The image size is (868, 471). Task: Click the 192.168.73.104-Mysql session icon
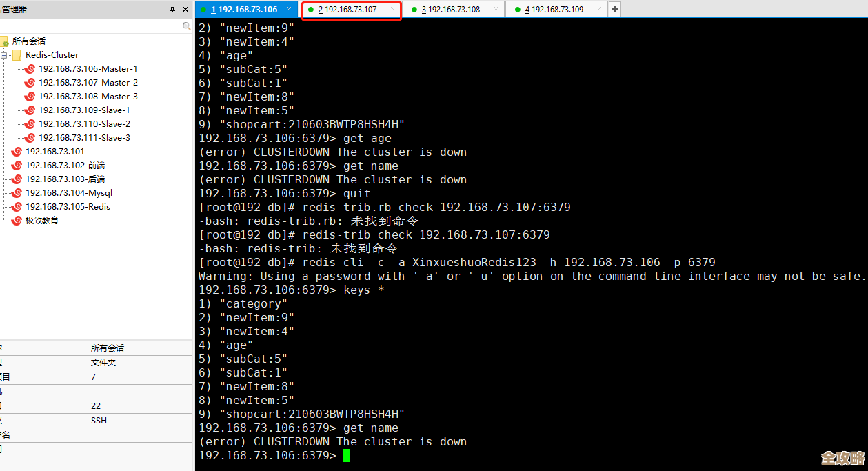[x=17, y=193]
